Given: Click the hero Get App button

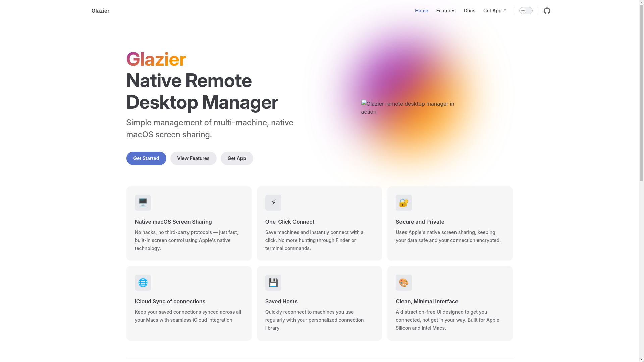Looking at the screenshot, I should [237, 158].
